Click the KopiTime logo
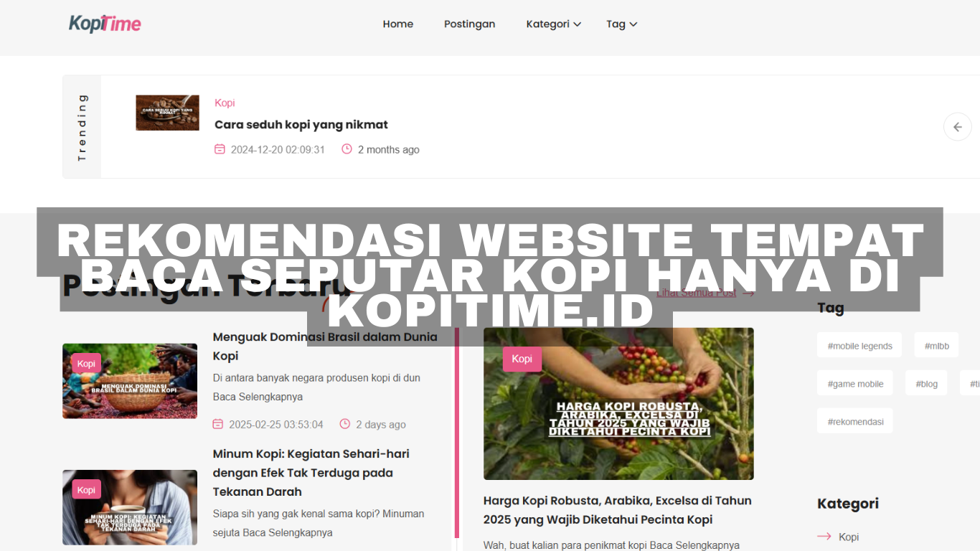This screenshot has height=551, width=980. coord(105,24)
